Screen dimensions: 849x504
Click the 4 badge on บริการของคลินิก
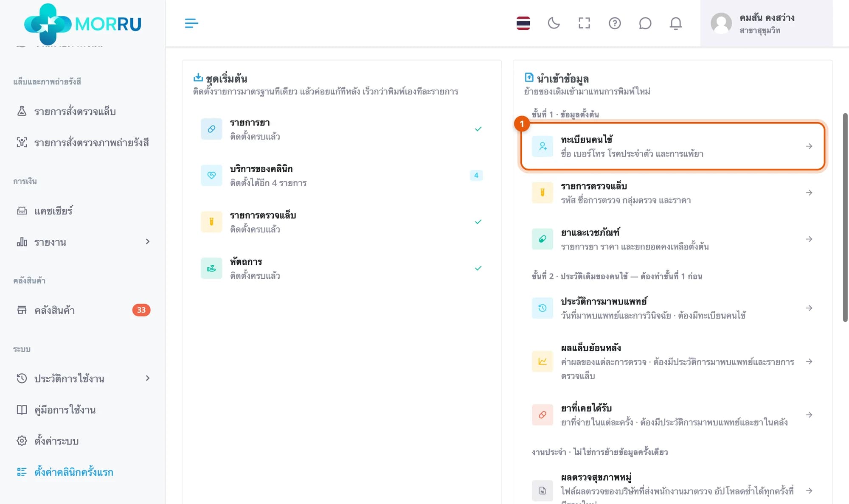(476, 175)
